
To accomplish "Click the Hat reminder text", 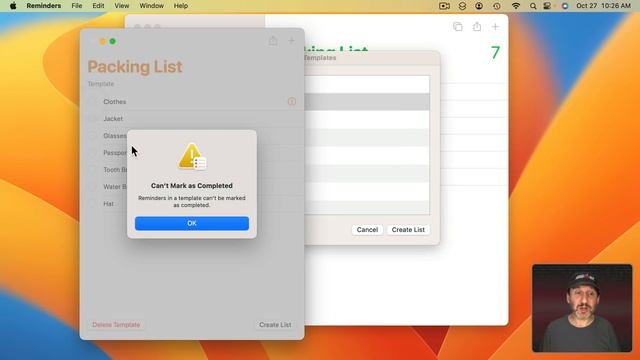I will [x=109, y=204].
